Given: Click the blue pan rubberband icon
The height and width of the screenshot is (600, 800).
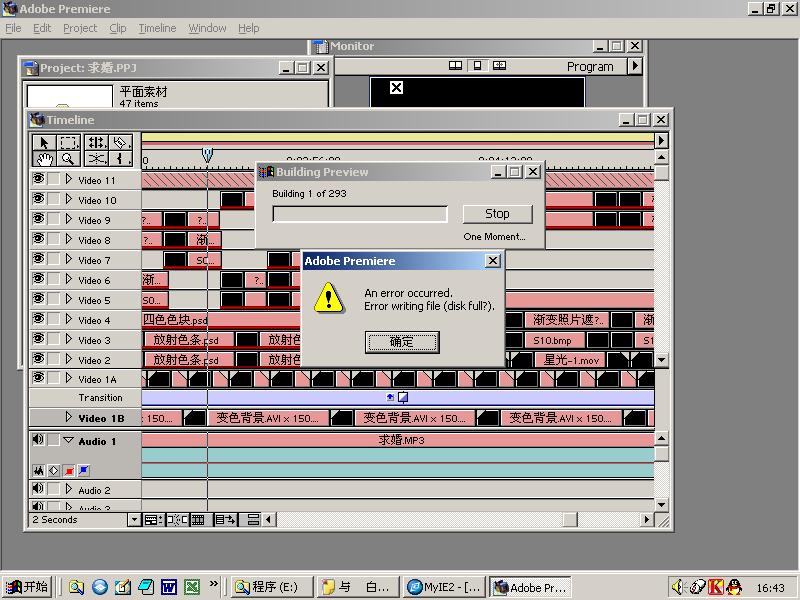Looking at the screenshot, I should 84,470.
